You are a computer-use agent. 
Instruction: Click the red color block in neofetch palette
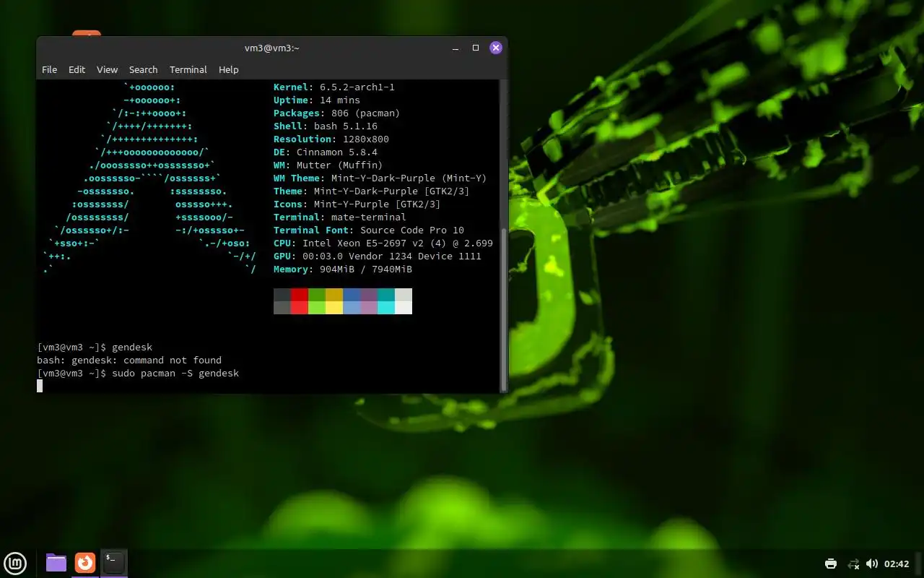click(x=300, y=295)
